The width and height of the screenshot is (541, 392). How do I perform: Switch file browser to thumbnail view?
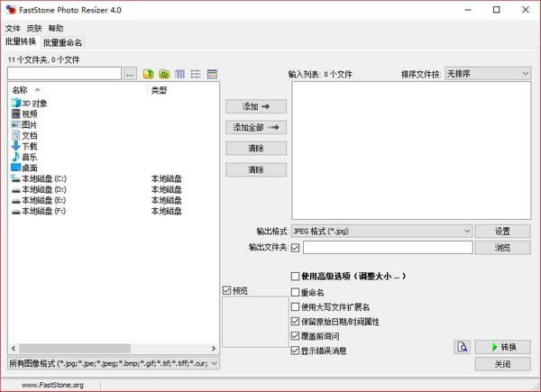point(180,73)
